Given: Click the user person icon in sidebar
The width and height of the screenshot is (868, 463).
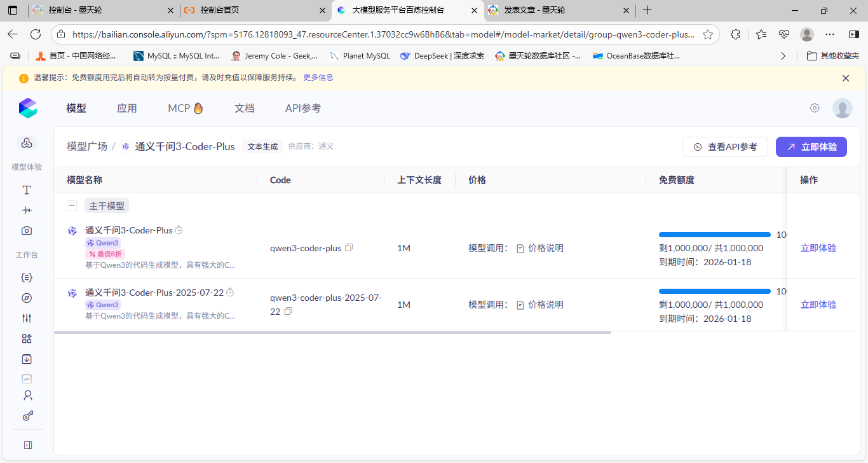Looking at the screenshot, I should point(27,396).
